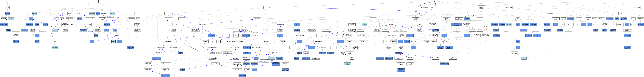This screenshot has height=77, width=644.
Task: Select 'multicellular organism development' node
Action: [x=257, y=19]
